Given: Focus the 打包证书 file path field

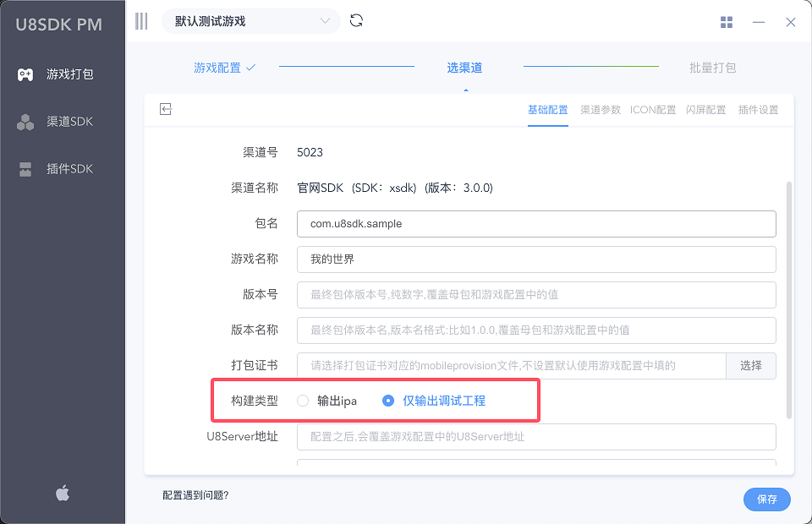Looking at the screenshot, I should 512,366.
